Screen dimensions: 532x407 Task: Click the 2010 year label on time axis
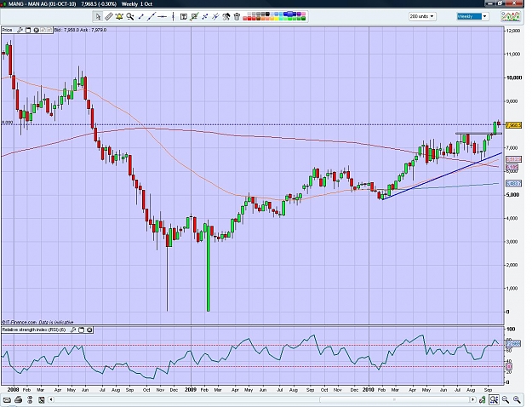368,390
